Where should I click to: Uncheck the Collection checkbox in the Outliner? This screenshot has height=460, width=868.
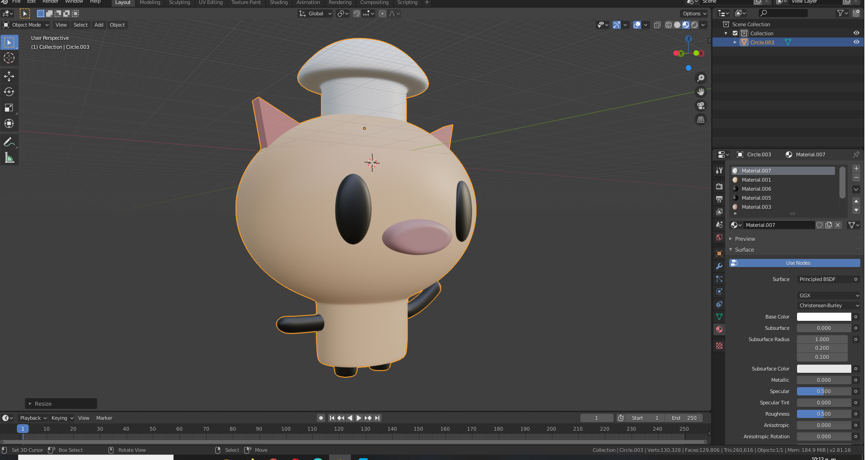736,33
